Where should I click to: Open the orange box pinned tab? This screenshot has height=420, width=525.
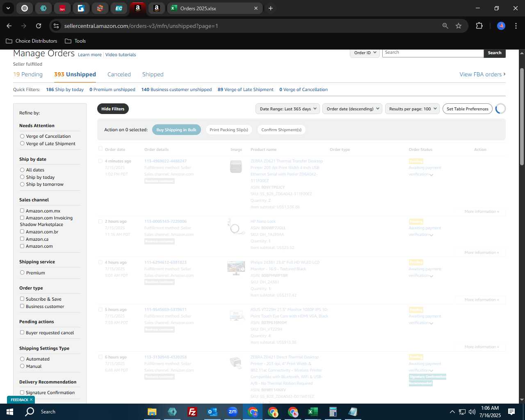coord(100,8)
